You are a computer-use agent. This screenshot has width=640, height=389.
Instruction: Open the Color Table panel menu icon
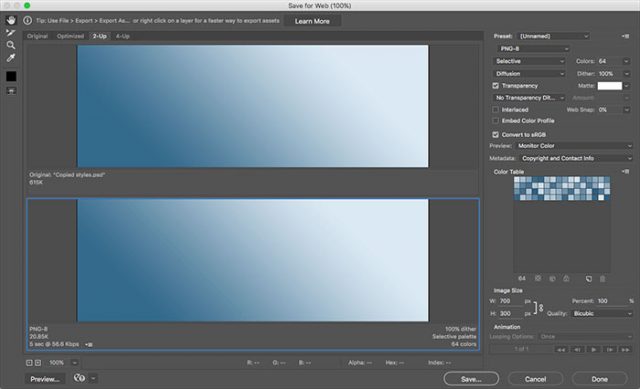point(625,172)
